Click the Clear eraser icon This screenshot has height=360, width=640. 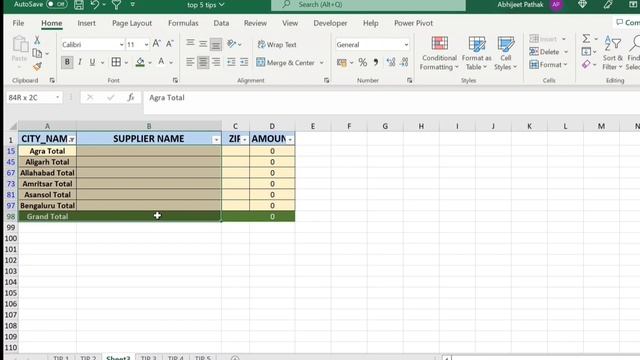coord(586,64)
